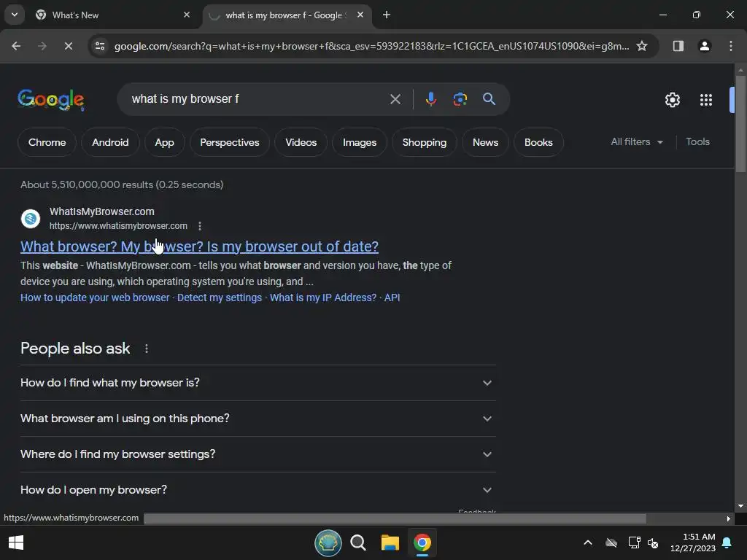The height and width of the screenshot is (560, 747).
Task: Filter results by Android
Action: pyautogui.click(x=110, y=142)
